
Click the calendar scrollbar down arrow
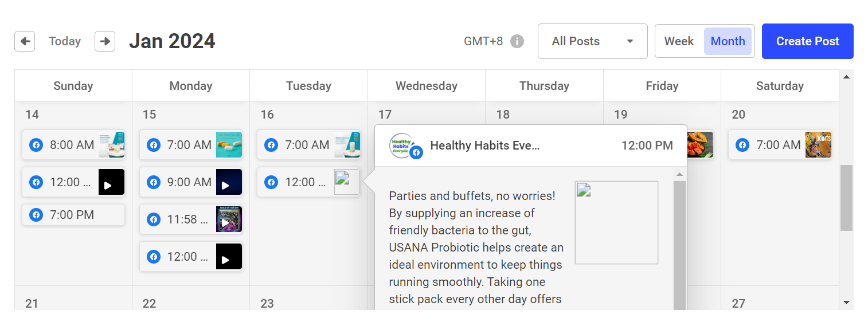(846, 303)
